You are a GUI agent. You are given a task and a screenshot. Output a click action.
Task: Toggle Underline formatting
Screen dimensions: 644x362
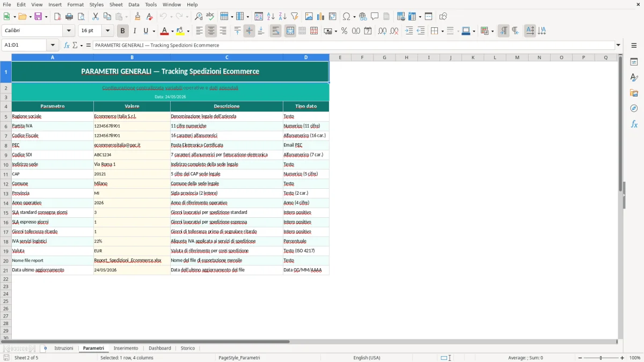pyautogui.click(x=145, y=31)
